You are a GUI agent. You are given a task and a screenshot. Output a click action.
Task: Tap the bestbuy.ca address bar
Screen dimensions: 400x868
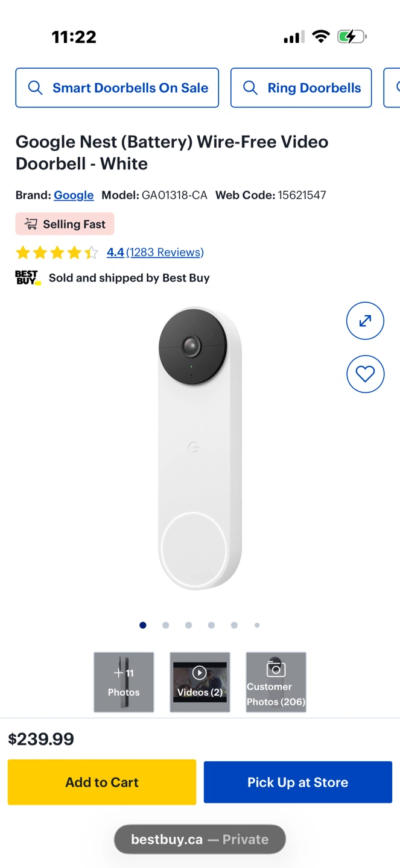tap(200, 839)
